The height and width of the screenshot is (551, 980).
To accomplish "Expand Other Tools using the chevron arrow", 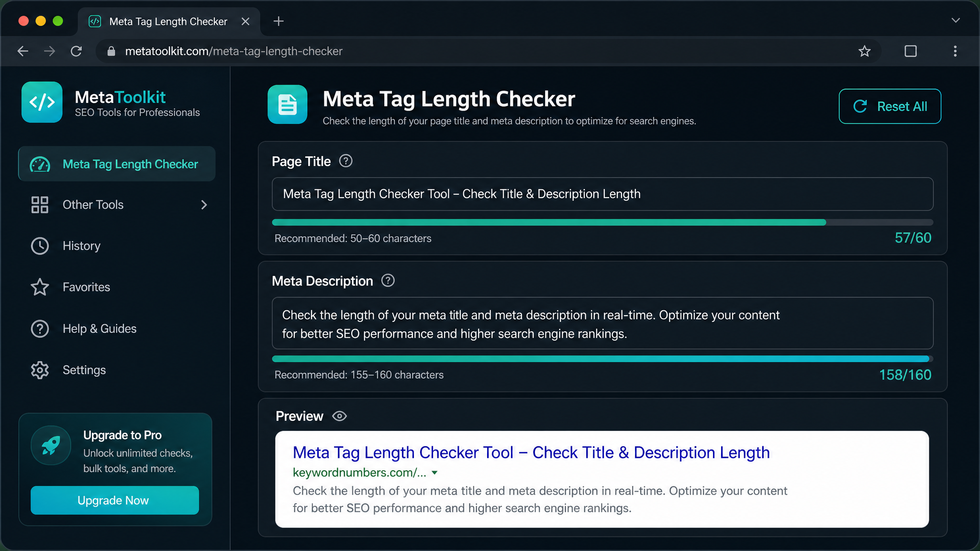I will (204, 205).
